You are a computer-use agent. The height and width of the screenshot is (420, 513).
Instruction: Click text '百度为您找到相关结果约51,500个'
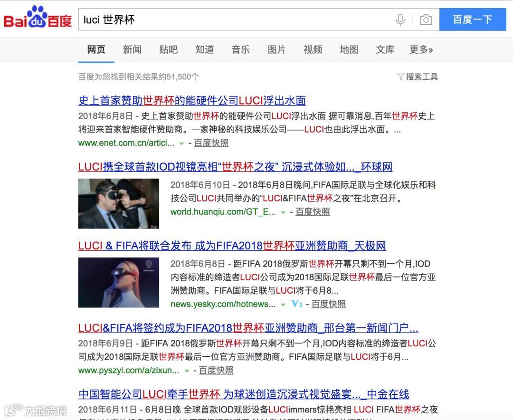click(139, 77)
